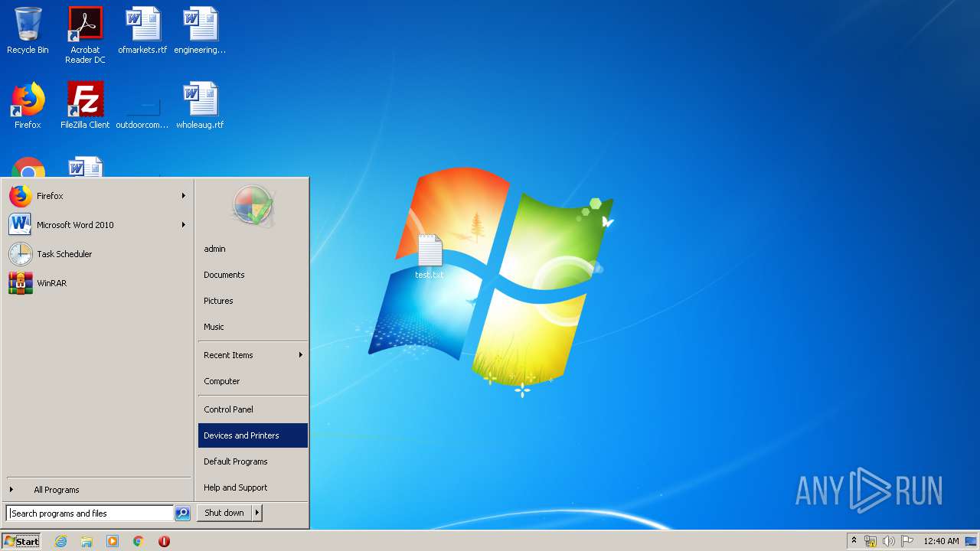
Task: Open the Shut down options arrow
Action: (257, 514)
